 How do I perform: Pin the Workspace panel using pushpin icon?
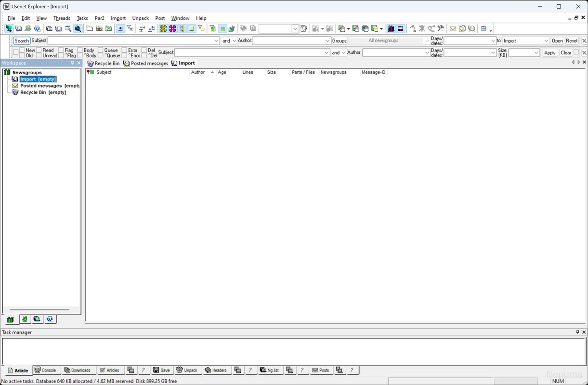pyautogui.click(x=73, y=63)
